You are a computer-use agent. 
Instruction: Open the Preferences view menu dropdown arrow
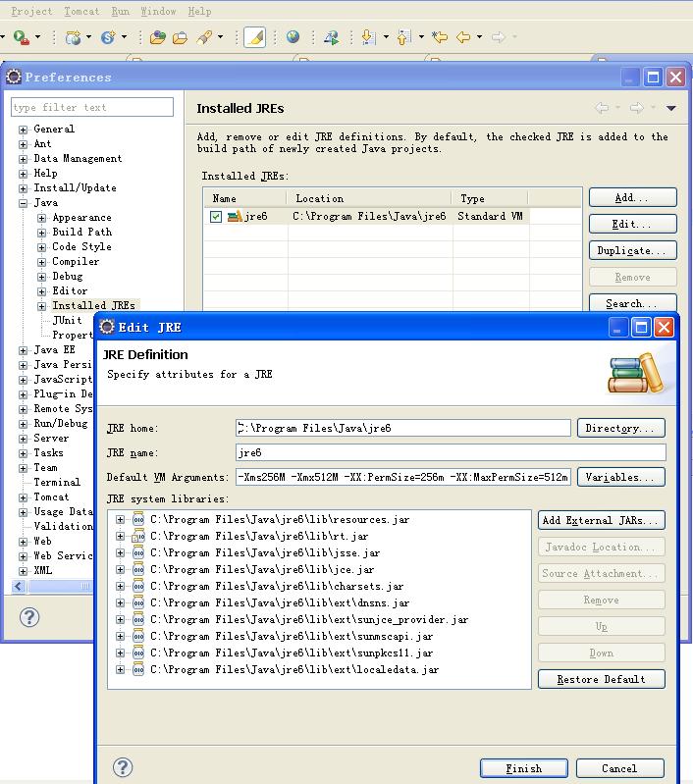point(671,108)
